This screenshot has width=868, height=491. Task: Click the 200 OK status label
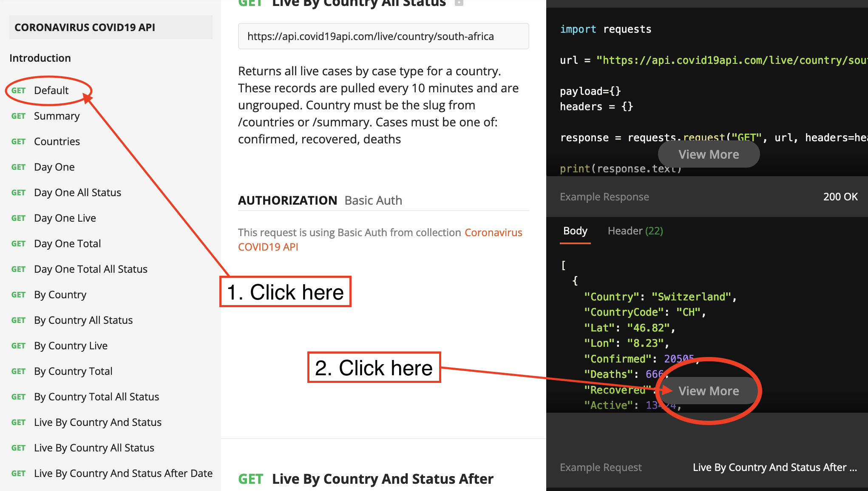coord(840,197)
